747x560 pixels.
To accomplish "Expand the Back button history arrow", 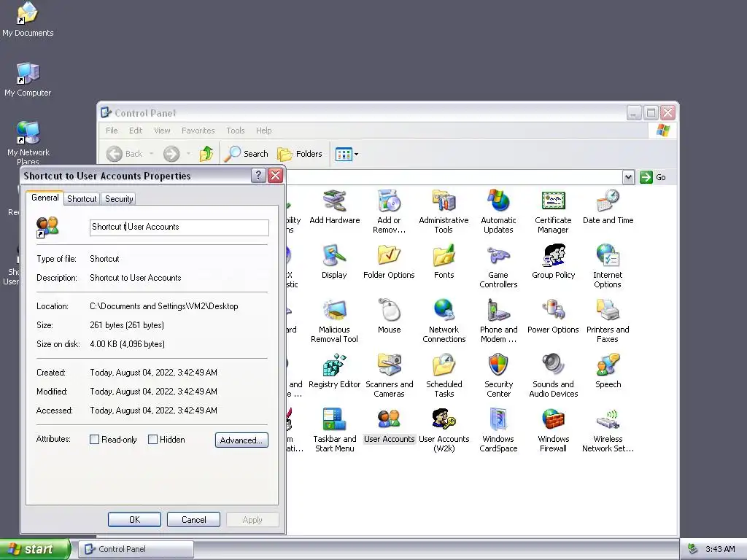I will pyautogui.click(x=152, y=154).
